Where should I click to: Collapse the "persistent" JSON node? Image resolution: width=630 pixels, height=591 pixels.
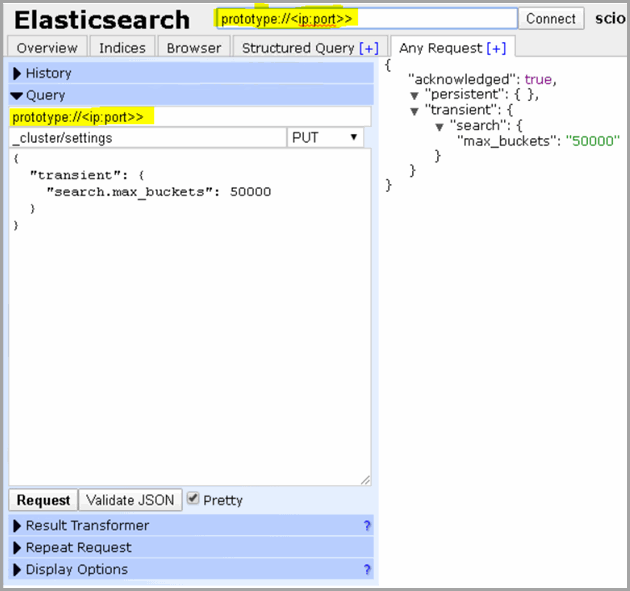click(x=414, y=96)
